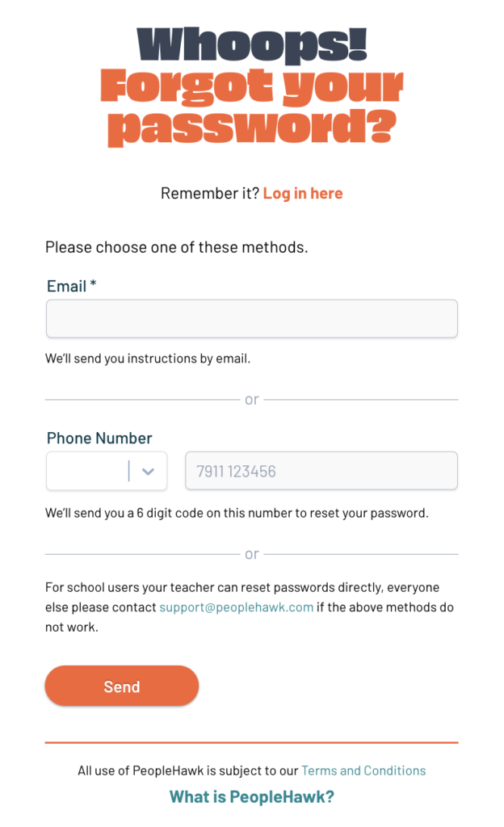Click the 'Whoops!' heading
The image size is (504, 827).
coord(252,44)
